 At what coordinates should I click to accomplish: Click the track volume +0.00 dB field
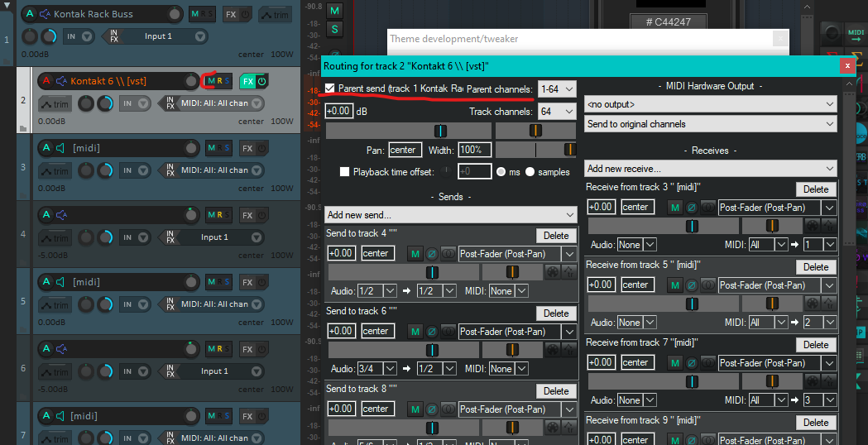tap(338, 111)
